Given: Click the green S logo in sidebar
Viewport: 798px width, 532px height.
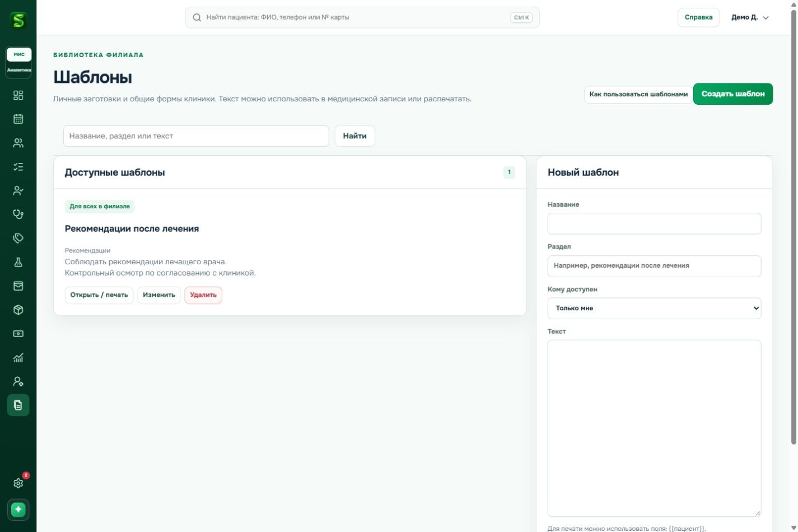Looking at the screenshot, I should tap(18, 21).
